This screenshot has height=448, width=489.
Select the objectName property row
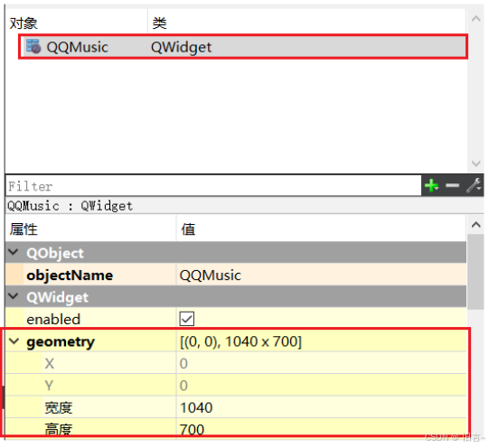pos(236,275)
